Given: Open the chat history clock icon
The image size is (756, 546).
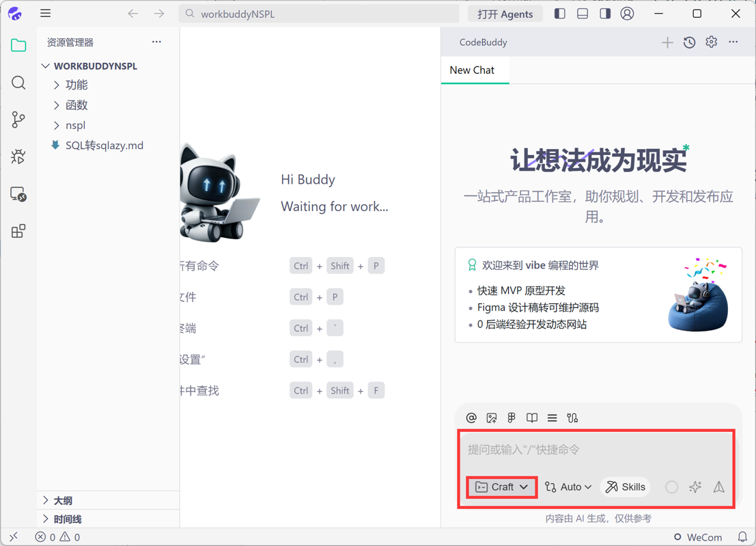Looking at the screenshot, I should pos(690,42).
